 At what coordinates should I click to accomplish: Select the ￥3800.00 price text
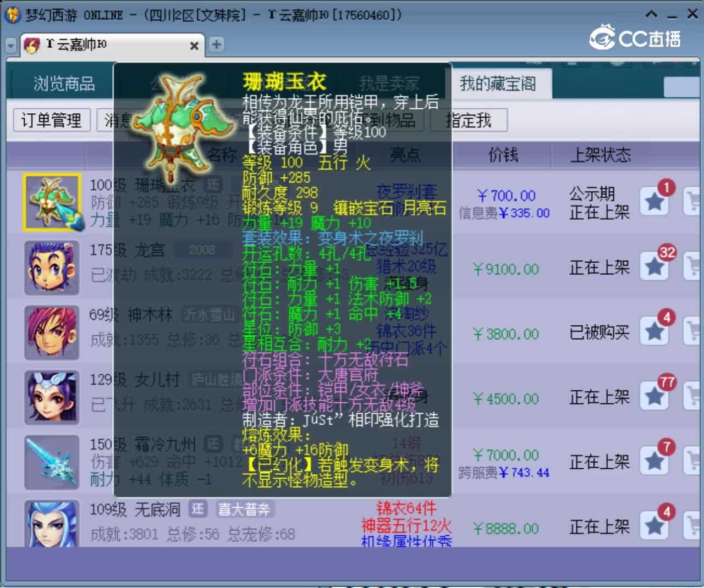(506, 334)
